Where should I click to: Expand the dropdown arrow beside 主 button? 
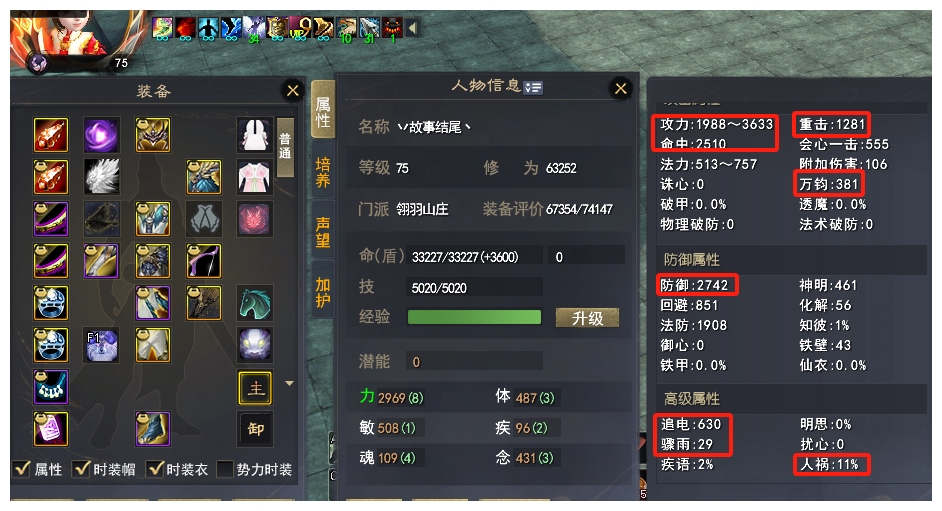pyautogui.click(x=289, y=383)
